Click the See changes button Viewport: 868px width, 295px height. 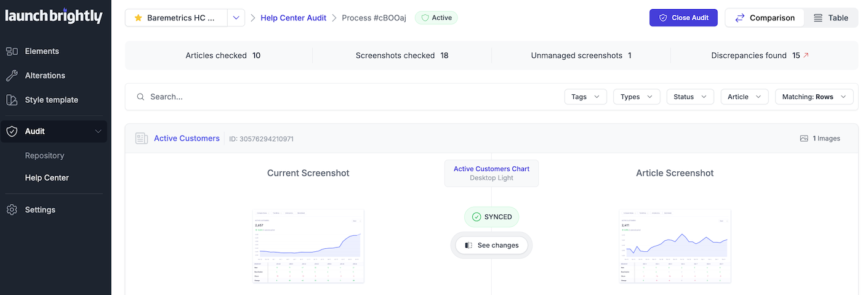pos(491,245)
